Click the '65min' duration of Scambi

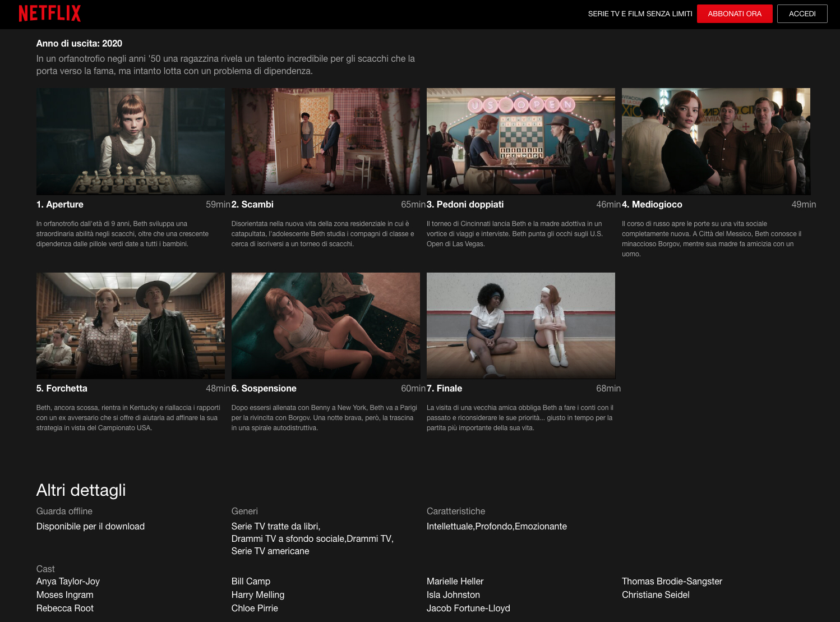(413, 205)
